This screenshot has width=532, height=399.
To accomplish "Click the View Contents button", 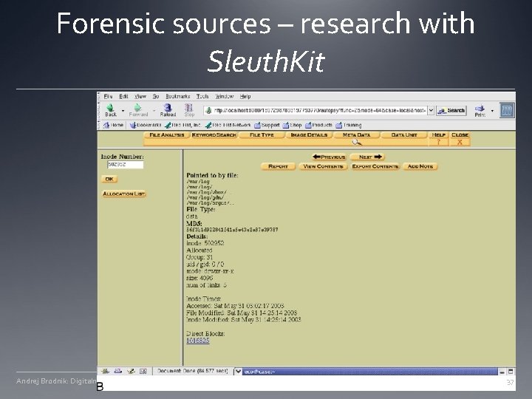I will [323, 166].
